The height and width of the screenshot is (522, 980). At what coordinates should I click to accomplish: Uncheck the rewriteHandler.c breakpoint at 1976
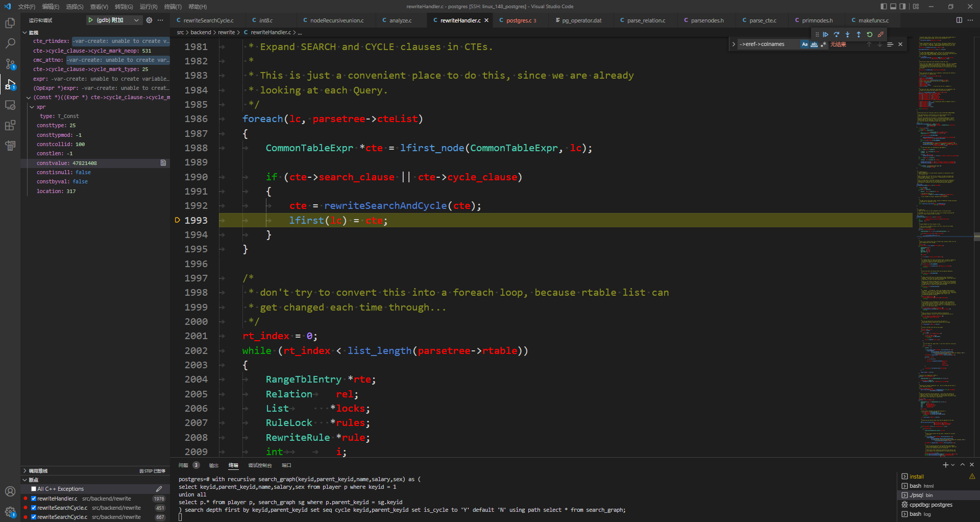(34, 499)
